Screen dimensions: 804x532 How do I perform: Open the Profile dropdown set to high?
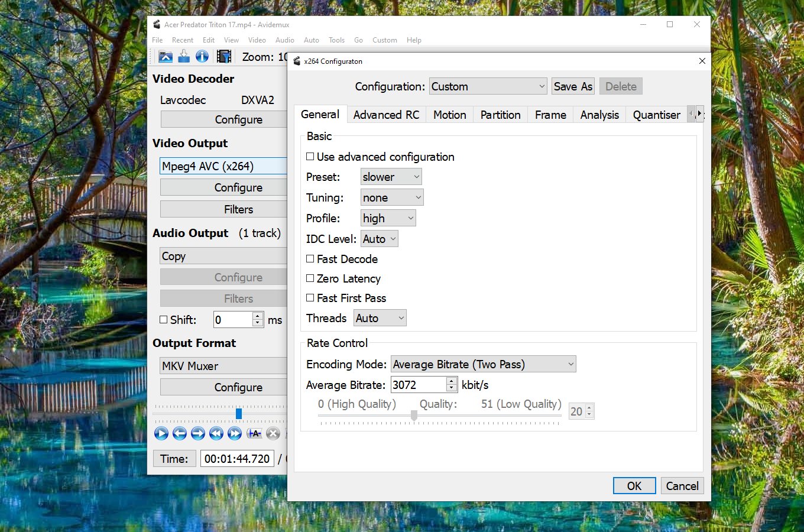pyautogui.click(x=388, y=218)
